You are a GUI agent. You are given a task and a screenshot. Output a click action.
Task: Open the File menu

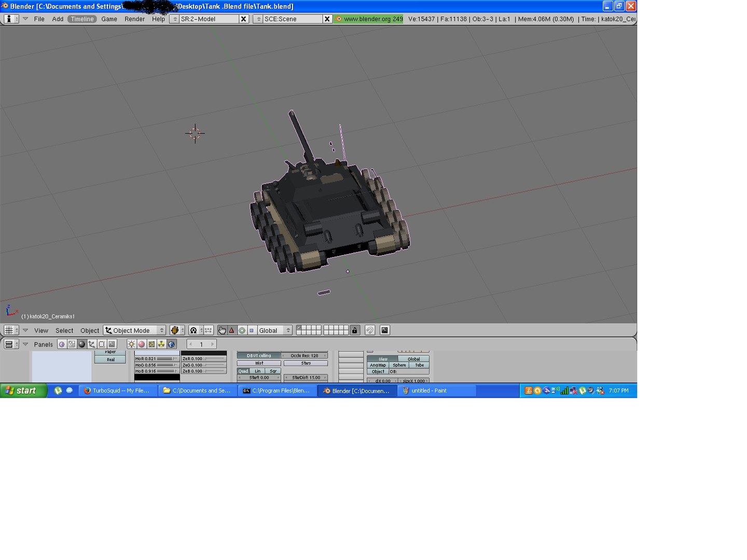click(39, 19)
